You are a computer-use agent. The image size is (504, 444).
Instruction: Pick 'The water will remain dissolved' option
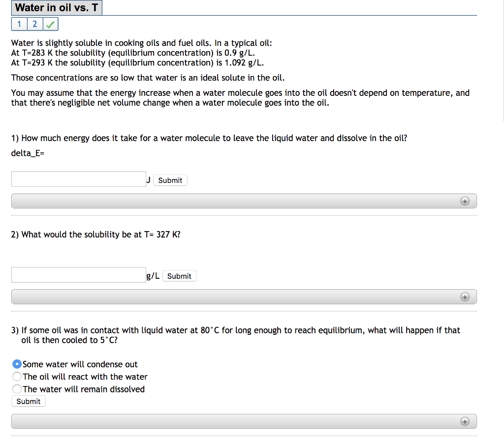pos(17,389)
